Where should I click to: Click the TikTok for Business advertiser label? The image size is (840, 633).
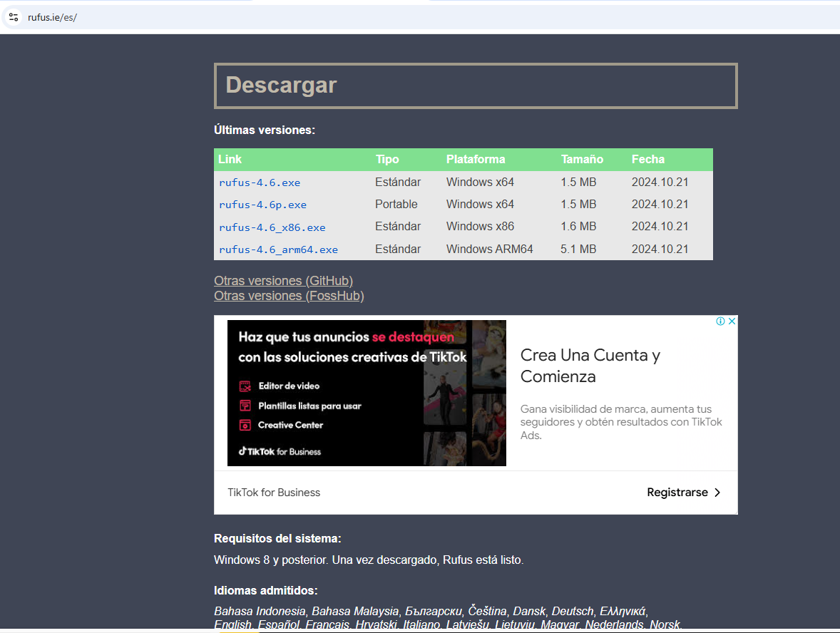tap(274, 493)
